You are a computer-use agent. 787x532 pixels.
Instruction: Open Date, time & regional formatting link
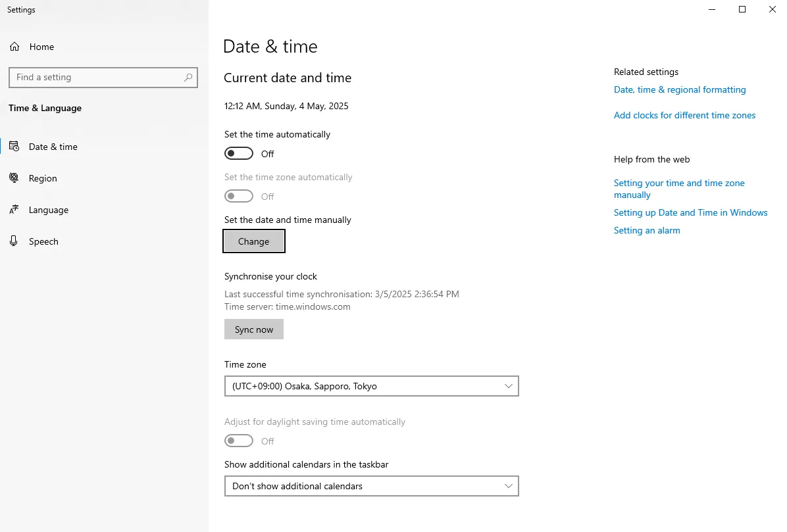tap(680, 89)
